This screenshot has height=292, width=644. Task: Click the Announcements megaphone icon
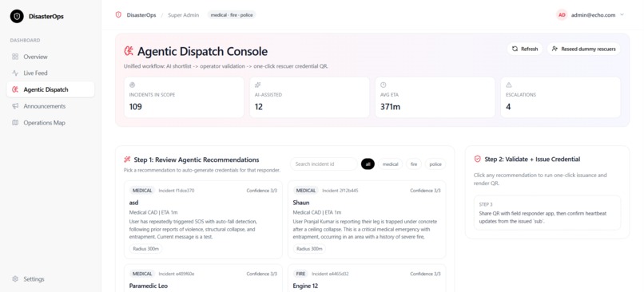coord(15,106)
